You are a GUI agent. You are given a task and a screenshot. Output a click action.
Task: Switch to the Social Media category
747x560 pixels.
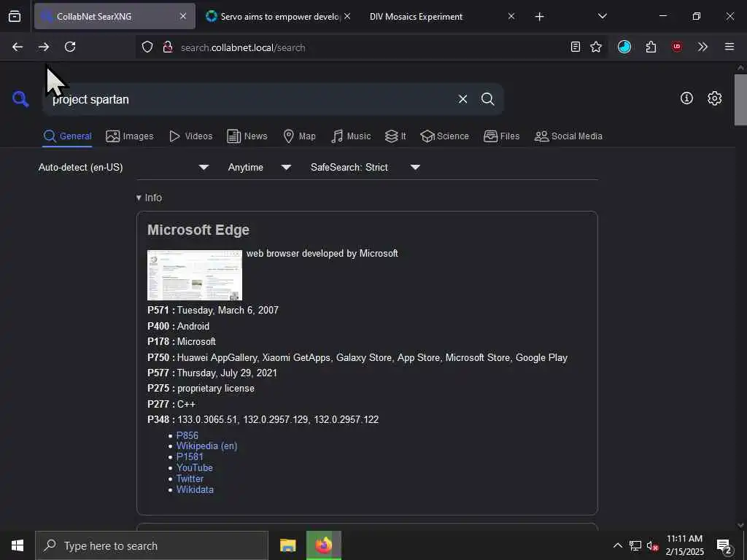(x=568, y=136)
